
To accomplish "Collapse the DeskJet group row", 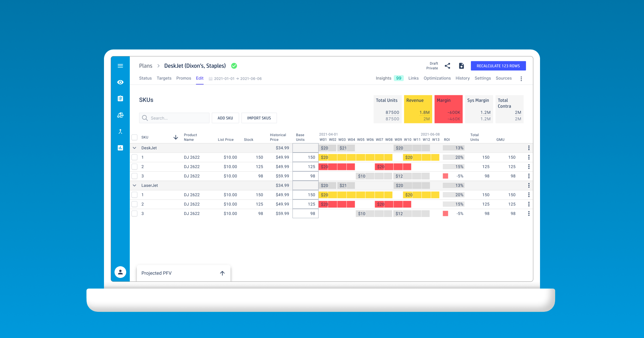I will click(135, 148).
